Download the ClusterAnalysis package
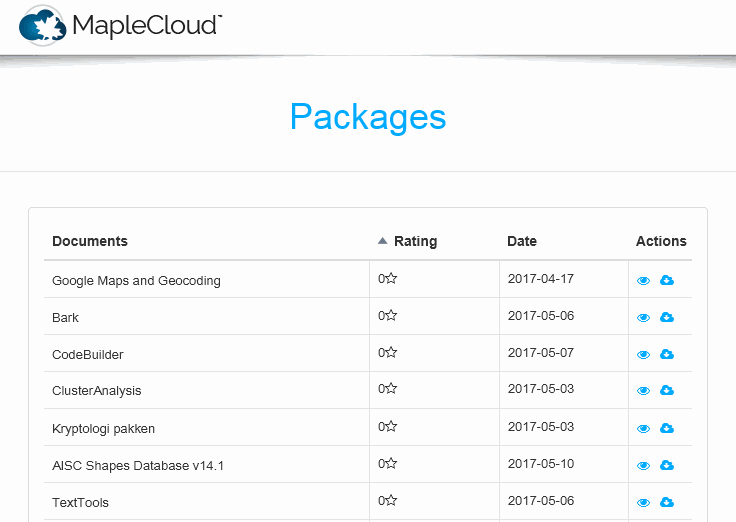This screenshot has width=736, height=522. coord(667,391)
